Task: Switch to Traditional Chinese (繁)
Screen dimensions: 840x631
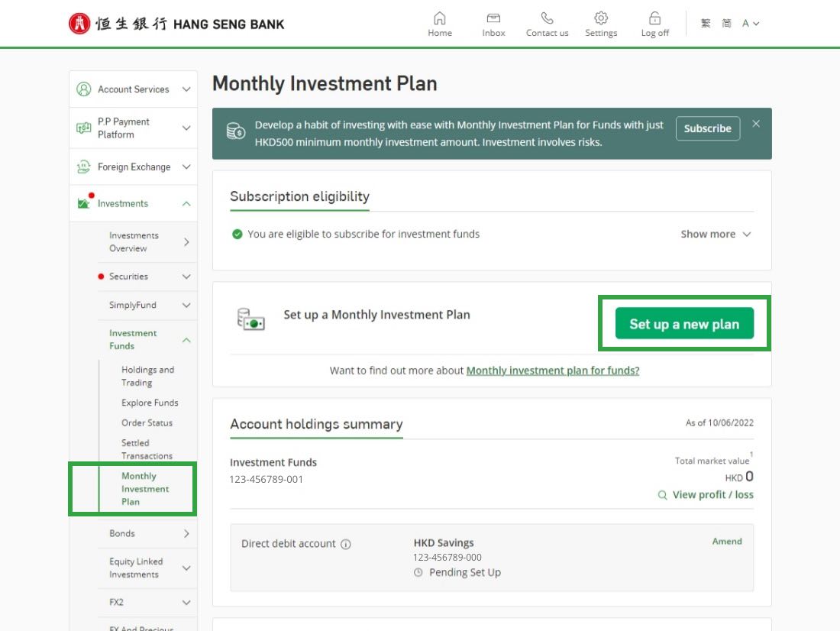Action: [706, 23]
